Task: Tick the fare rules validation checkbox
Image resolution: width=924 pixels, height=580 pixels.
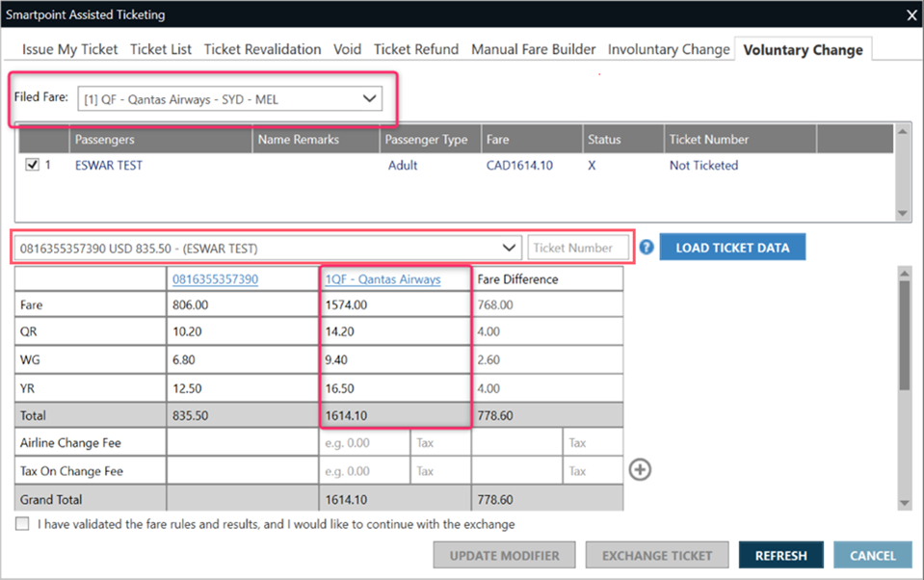Action: pos(22,525)
